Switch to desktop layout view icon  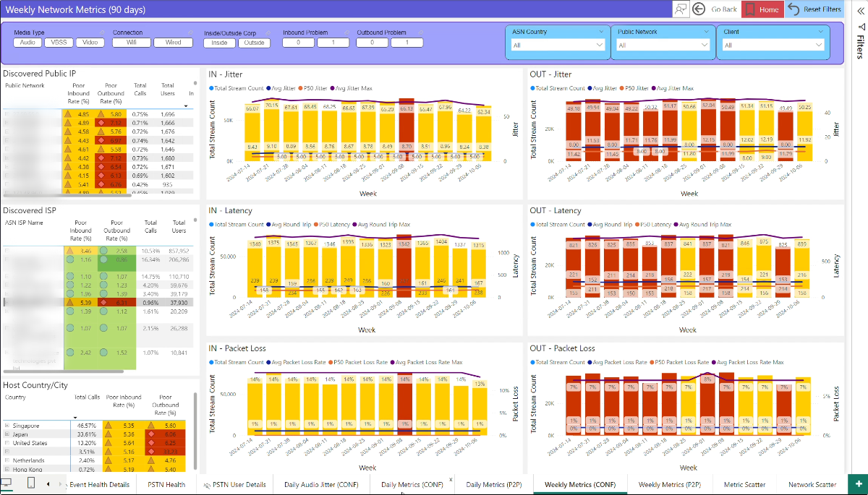pos(8,483)
